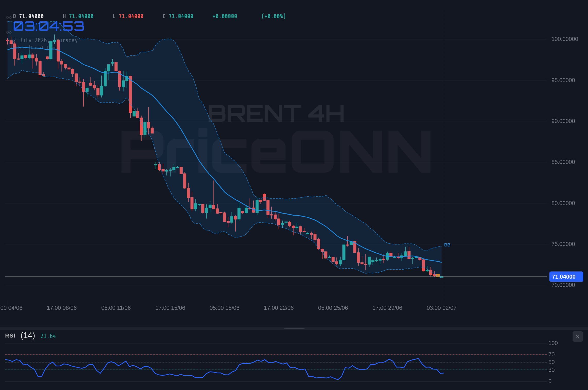588x390 pixels.
Task: Click the Low value 71.04000
Action: pos(131,16)
